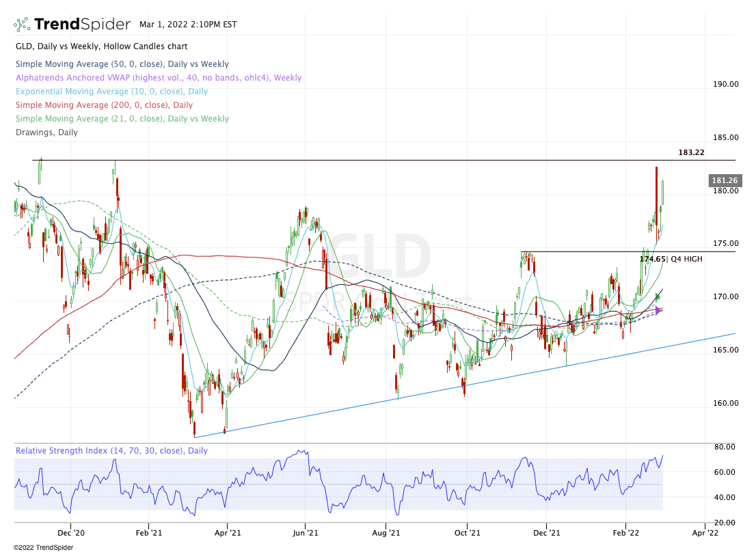Select the green Simple Moving Average 21 legend
Screen dimensions: 756x554
tap(122, 119)
